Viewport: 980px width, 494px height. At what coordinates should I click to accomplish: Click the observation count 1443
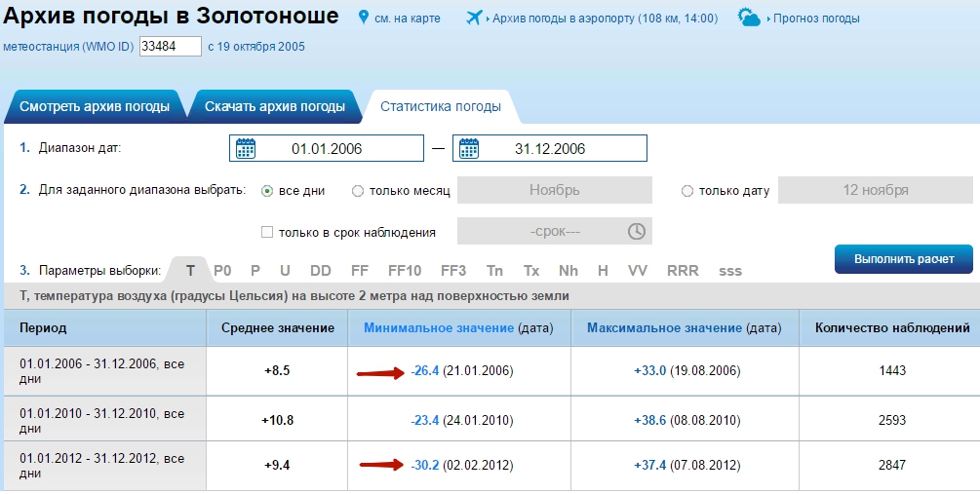click(892, 371)
